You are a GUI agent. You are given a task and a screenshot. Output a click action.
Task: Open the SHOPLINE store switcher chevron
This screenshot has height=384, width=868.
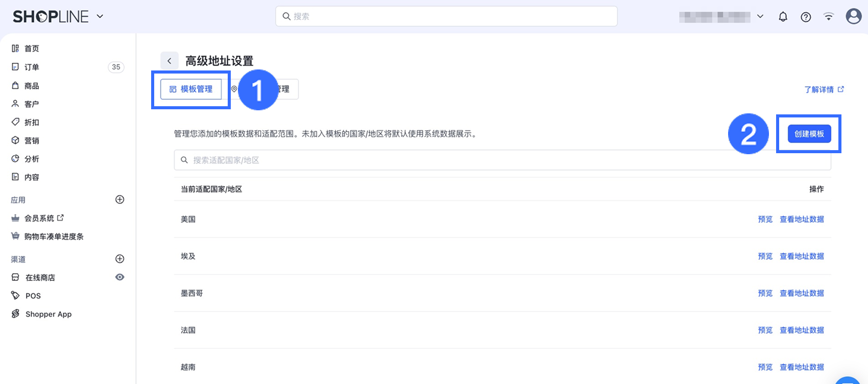click(100, 16)
